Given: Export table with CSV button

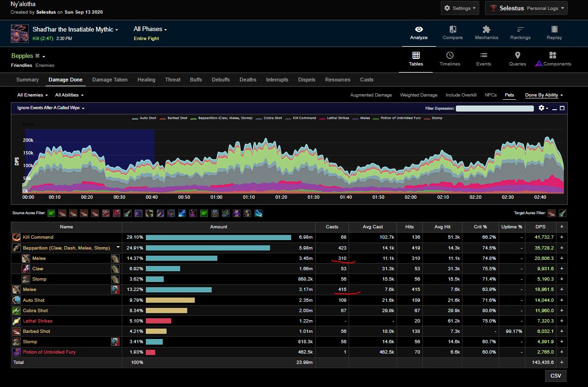Looking at the screenshot, I should click(556, 376).
